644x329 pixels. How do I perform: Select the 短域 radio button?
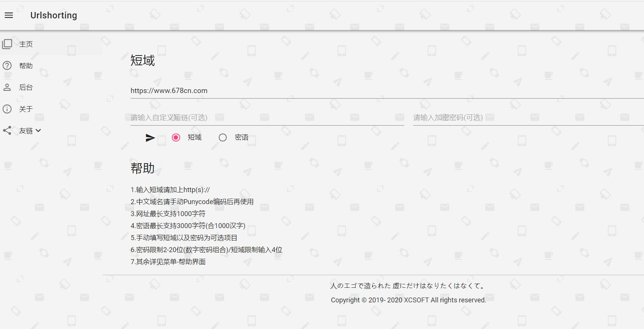pos(176,138)
